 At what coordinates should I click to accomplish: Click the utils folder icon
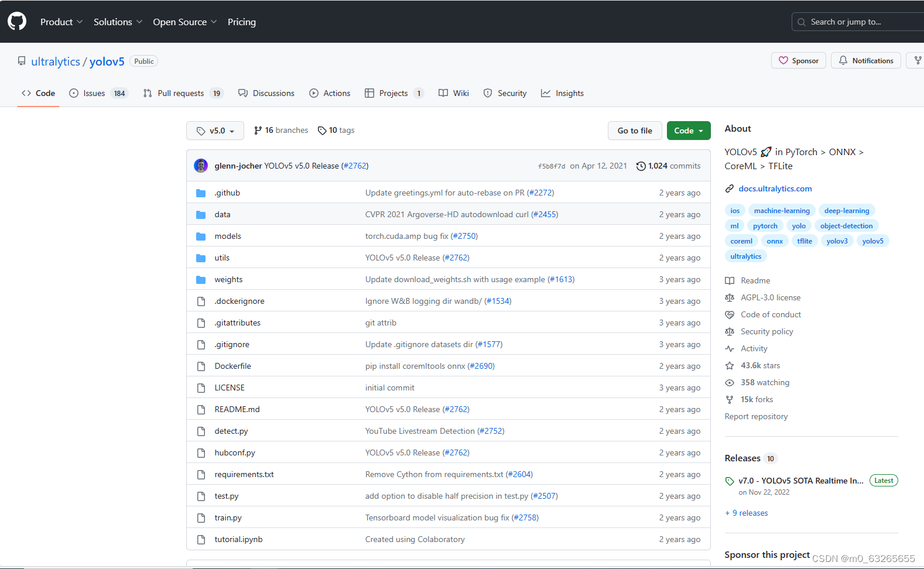(x=201, y=258)
